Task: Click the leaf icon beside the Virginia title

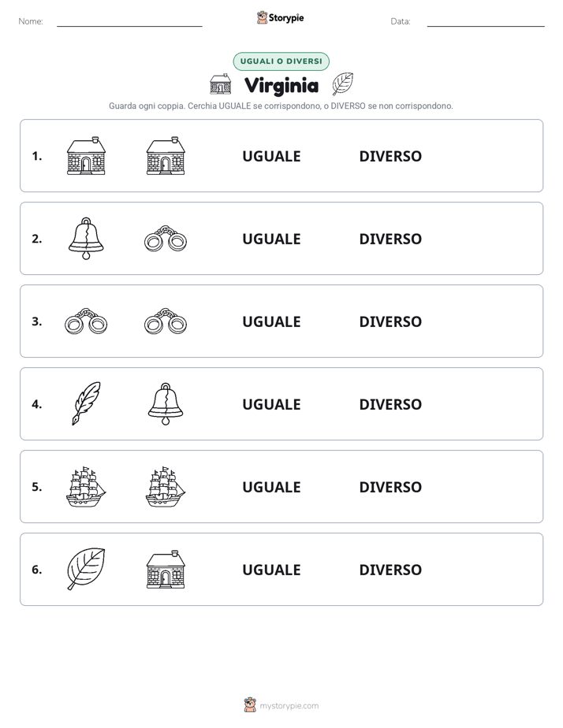Action: point(343,84)
